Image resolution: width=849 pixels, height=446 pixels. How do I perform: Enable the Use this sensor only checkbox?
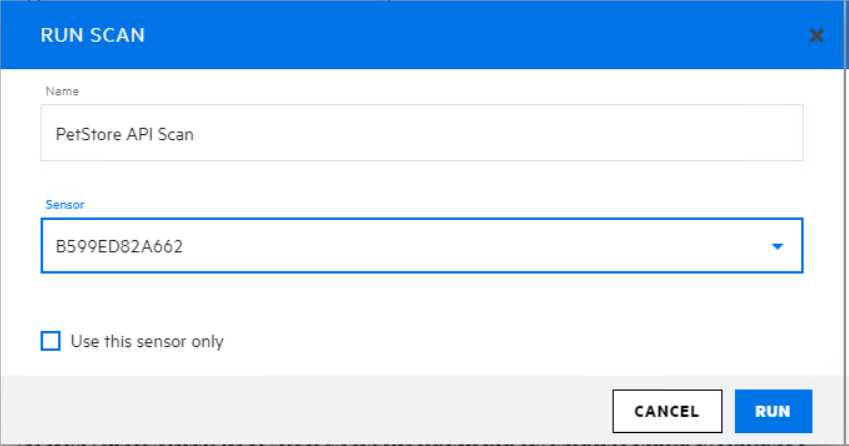(51, 341)
